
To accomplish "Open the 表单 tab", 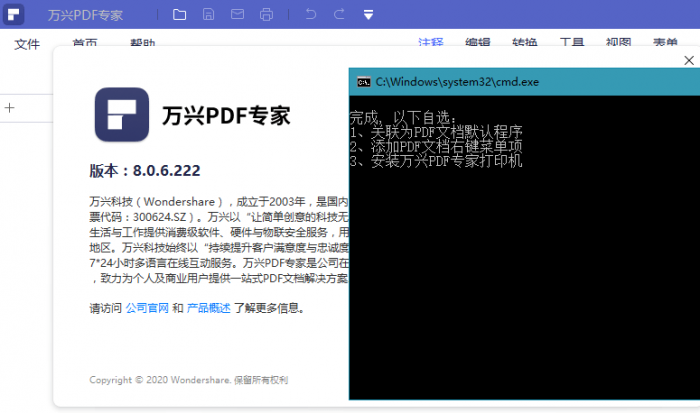I will [x=664, y=43].
